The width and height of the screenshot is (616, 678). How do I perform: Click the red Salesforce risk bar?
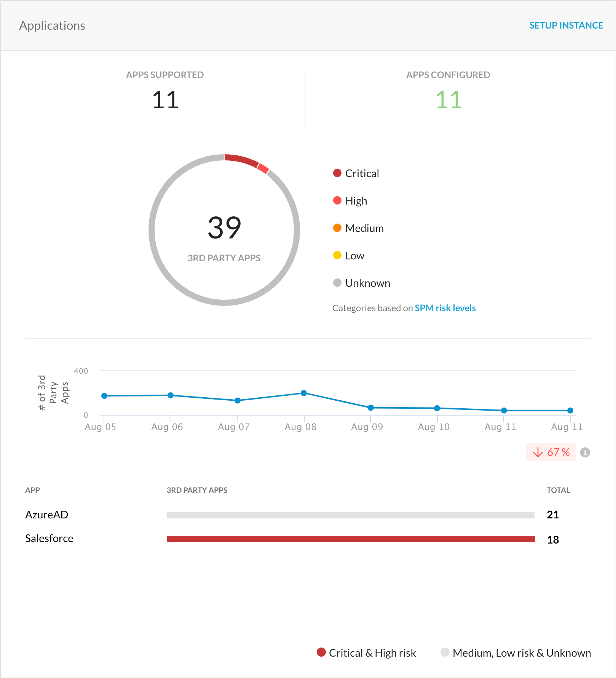(350, 539)
